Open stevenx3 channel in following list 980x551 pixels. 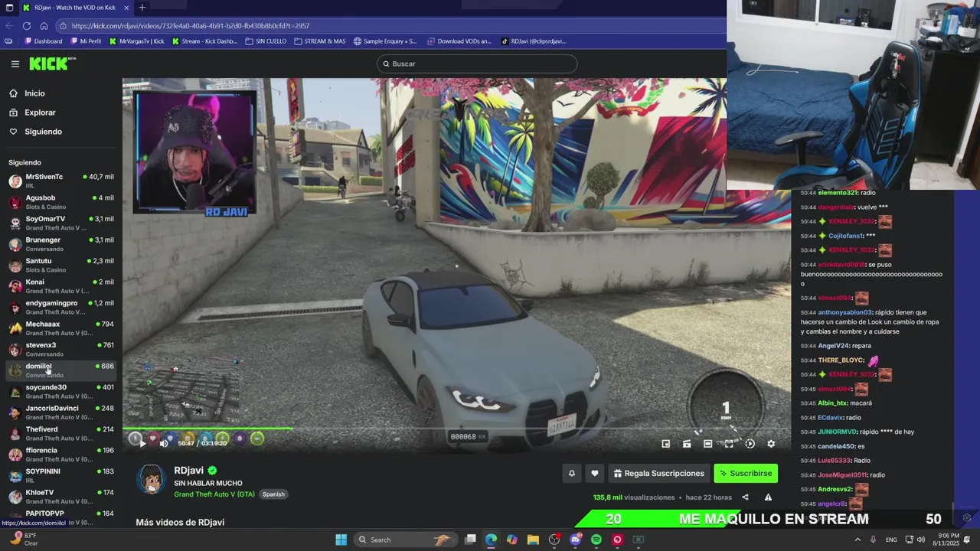click(61, 349)
